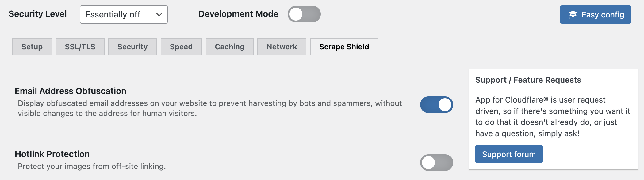Select the Security tab

click(x=132, y=47)
